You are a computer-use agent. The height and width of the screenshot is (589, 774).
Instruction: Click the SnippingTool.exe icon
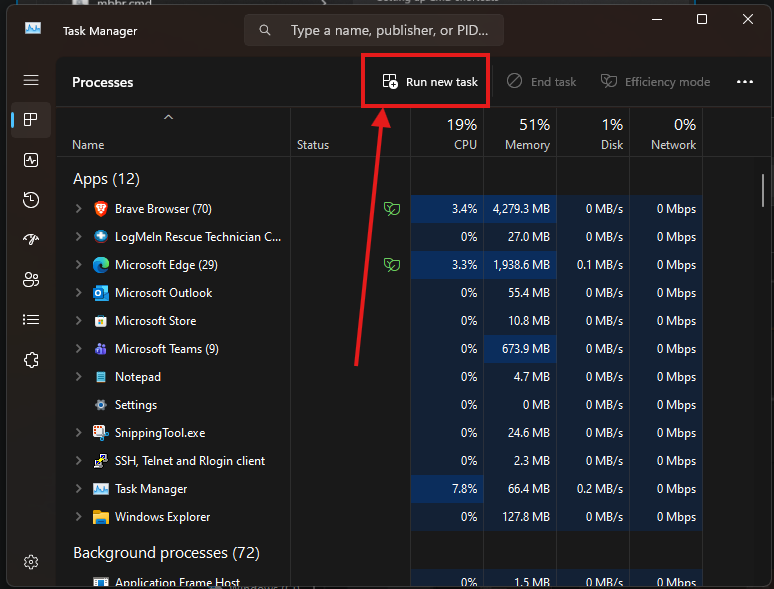pyautogui.click(x=101, y=433)
